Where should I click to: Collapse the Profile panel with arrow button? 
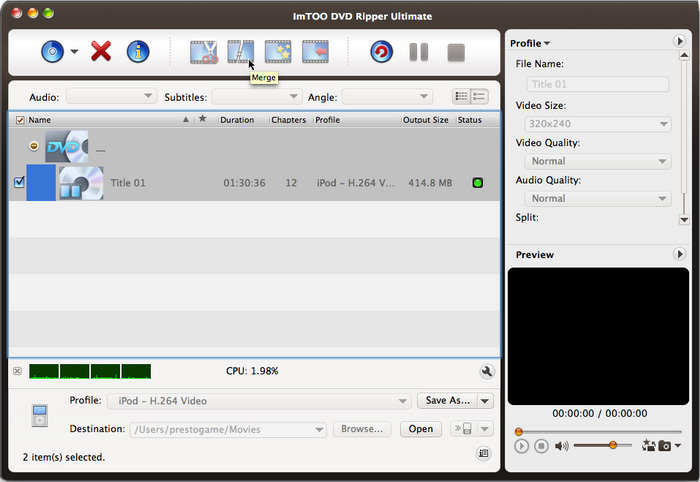(679, 41)
